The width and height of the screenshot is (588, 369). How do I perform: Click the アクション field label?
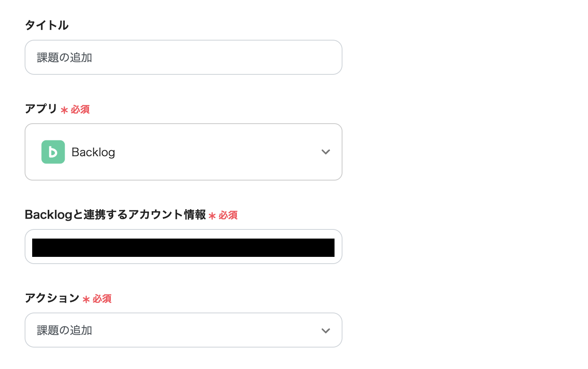coord(52,298)
